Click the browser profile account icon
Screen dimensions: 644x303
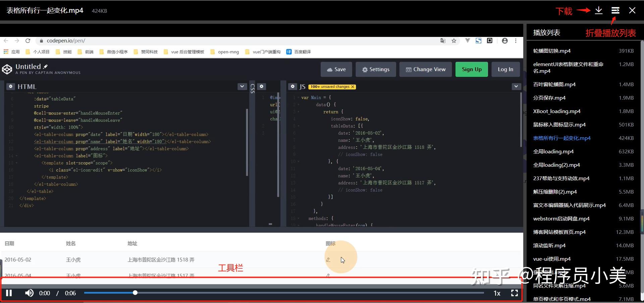(x=504, y=41)
